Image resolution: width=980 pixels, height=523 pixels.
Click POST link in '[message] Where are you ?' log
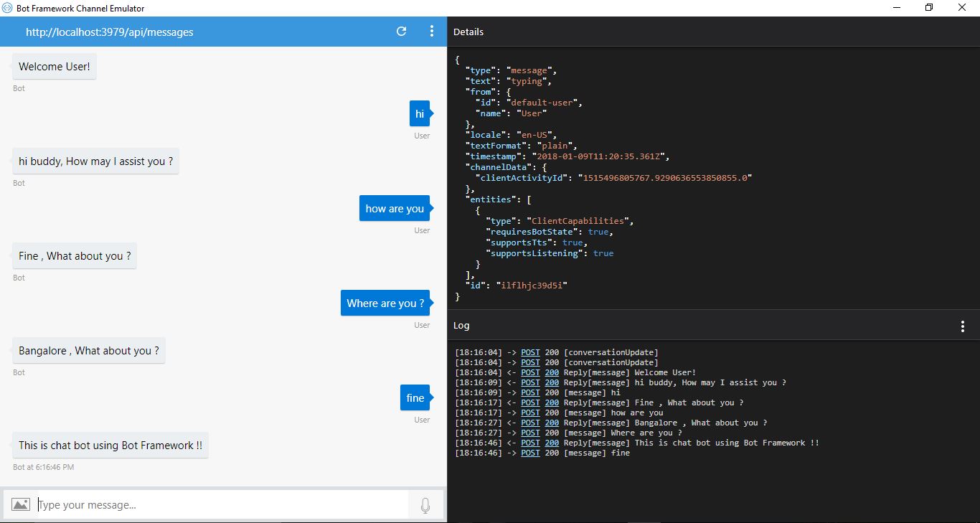[530, 433]
